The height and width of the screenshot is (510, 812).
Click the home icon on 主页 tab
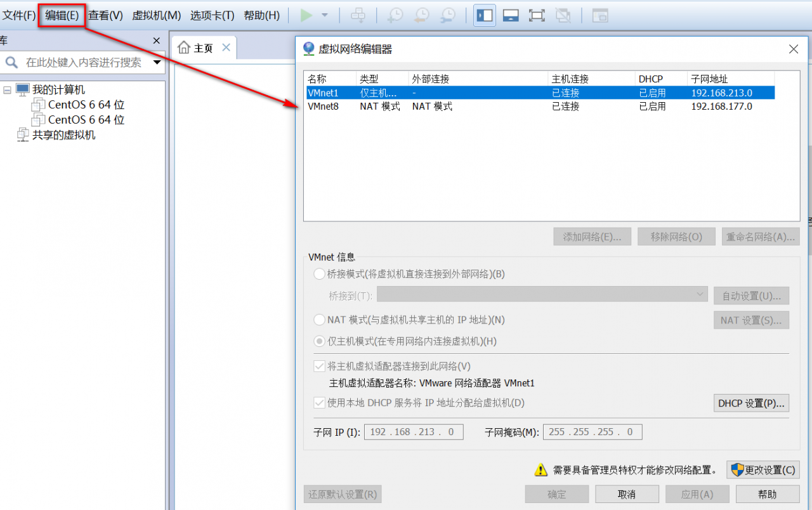(184, 48)
